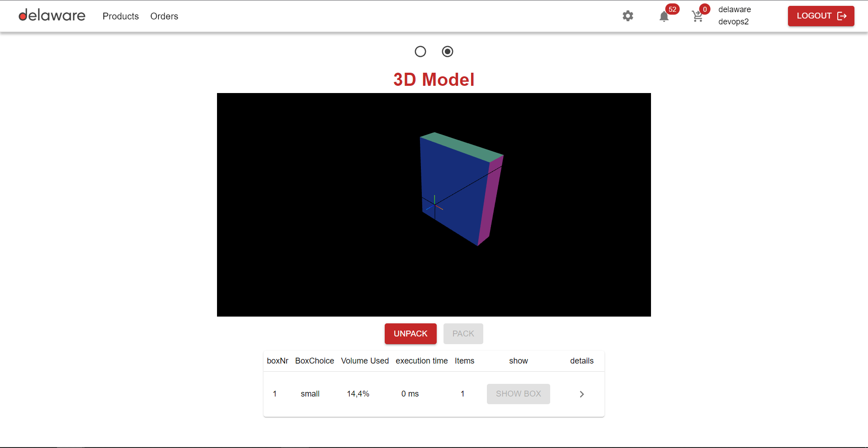Click the SHOW BOX button
The image size is (868, 448).
[x=518, y=394]
